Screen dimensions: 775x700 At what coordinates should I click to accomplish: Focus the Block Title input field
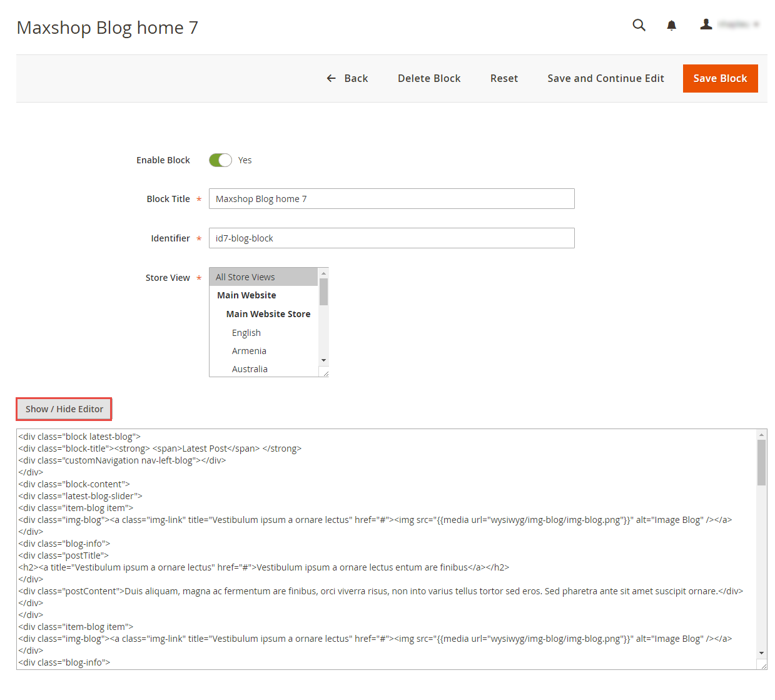coord(392,199)
